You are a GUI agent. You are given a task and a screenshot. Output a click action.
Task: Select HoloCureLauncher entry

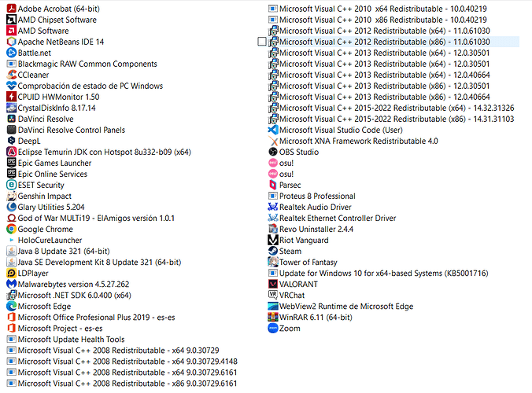44,240
